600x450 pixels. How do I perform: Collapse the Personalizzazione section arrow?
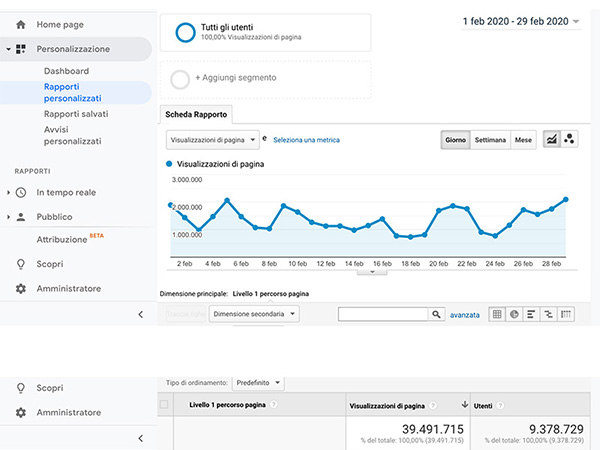point(8,49)
